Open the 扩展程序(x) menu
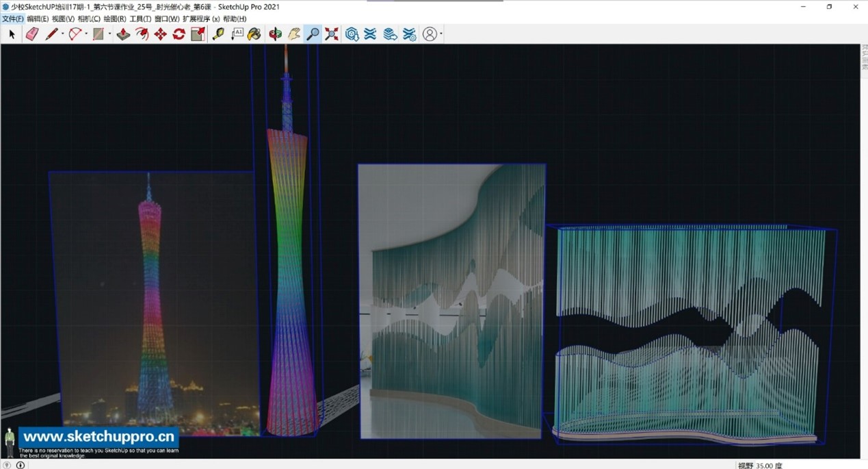This screenshot has height=469, width=868. [201, 19]
